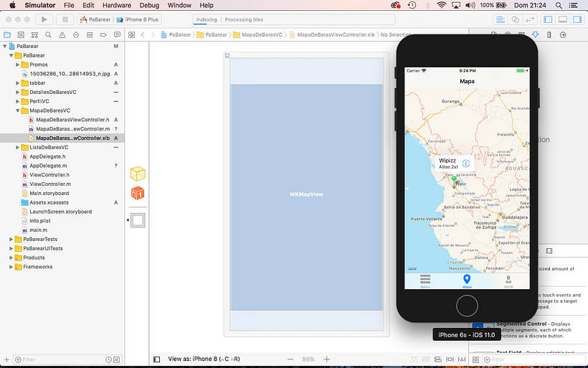Viewport: 588px width, 368px height.
Task: Tap the green map pin in simulator
Action: coord(454,179)
